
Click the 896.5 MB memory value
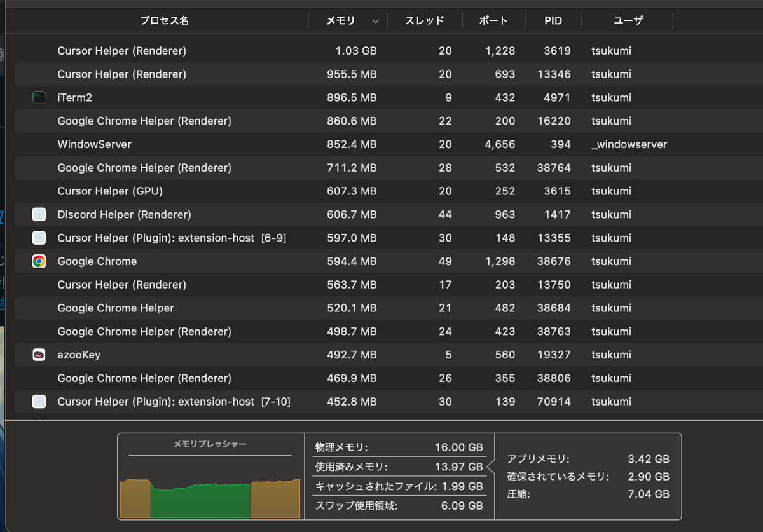tap(351, 97)
